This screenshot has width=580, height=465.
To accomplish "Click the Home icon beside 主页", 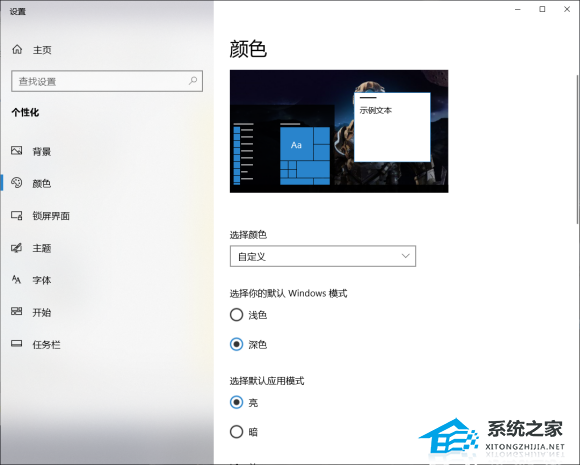I will (17, 49).
